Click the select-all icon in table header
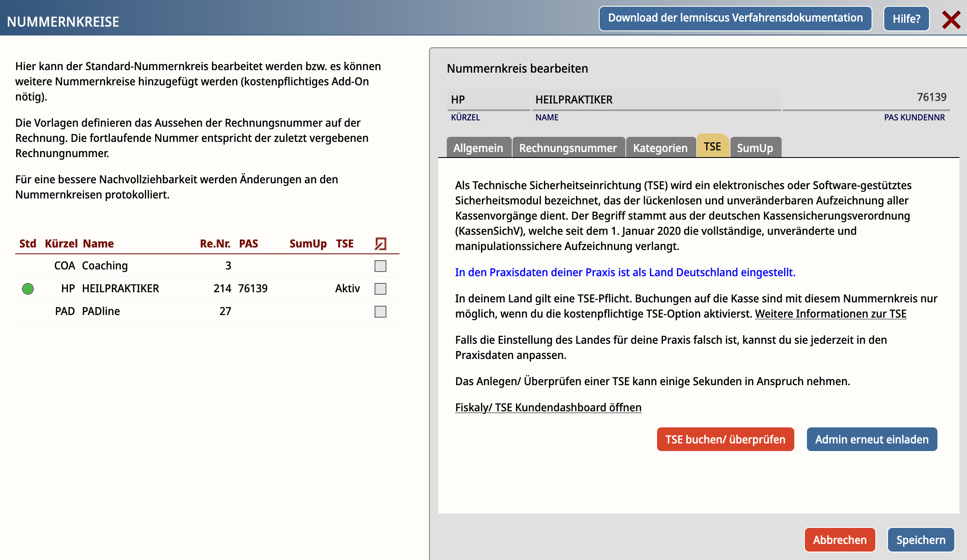 point(380,244)
